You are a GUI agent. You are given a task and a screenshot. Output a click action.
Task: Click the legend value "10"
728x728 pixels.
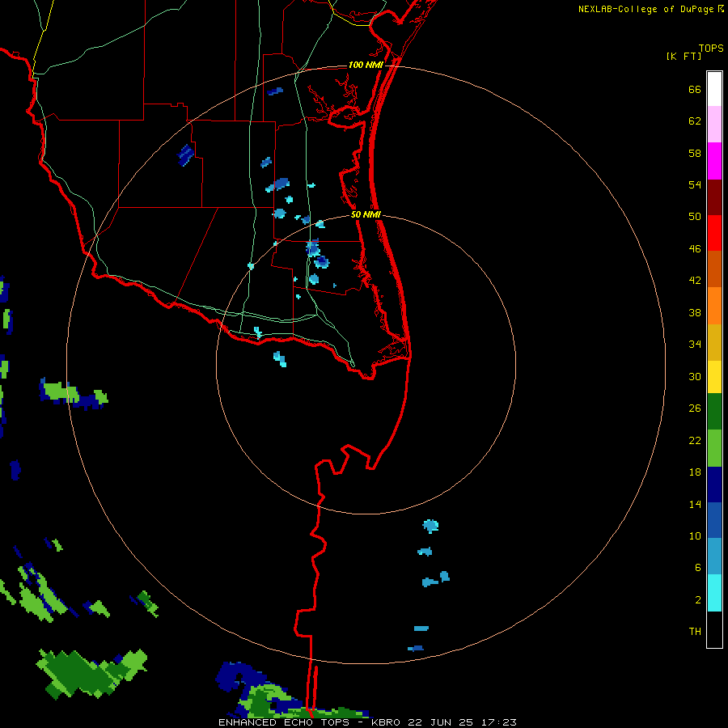(x=695, y=536)
